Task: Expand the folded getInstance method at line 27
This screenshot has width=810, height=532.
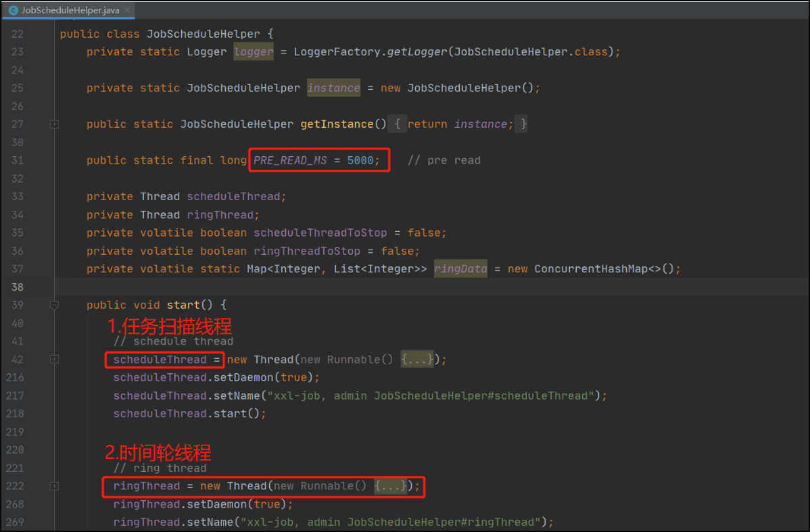Action: coord(54,124)
